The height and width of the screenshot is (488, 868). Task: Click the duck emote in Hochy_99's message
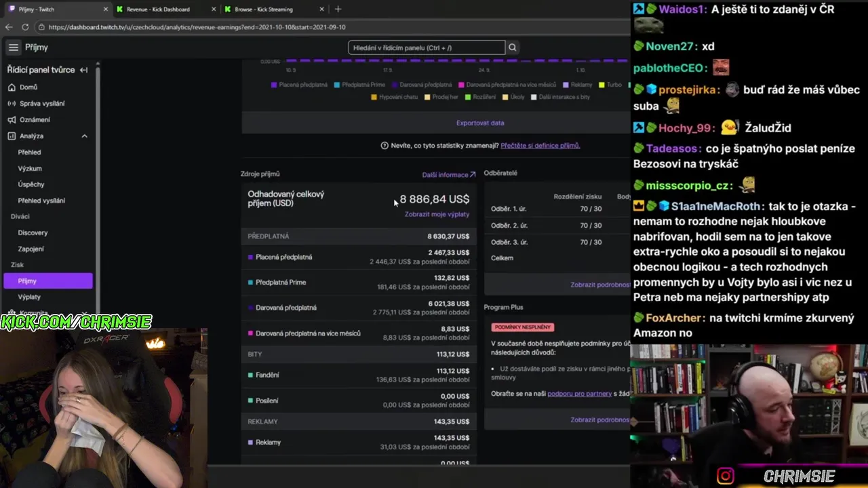coord(729,127)
